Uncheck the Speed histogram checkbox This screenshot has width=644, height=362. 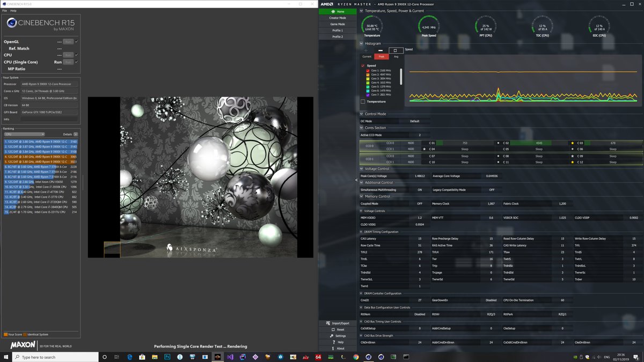363,65
